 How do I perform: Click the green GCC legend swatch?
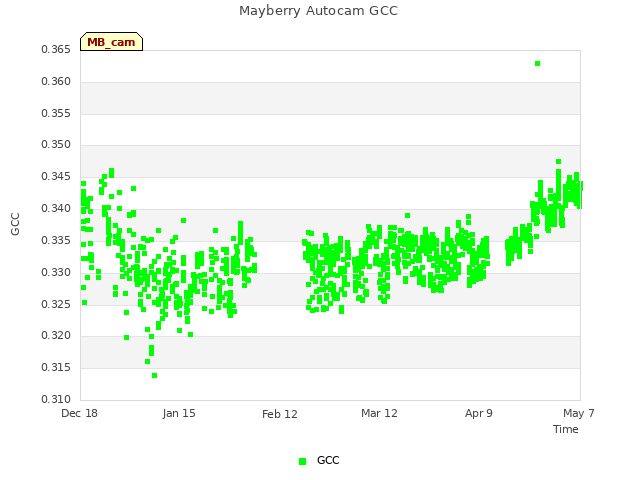click(x=302, y=461)
